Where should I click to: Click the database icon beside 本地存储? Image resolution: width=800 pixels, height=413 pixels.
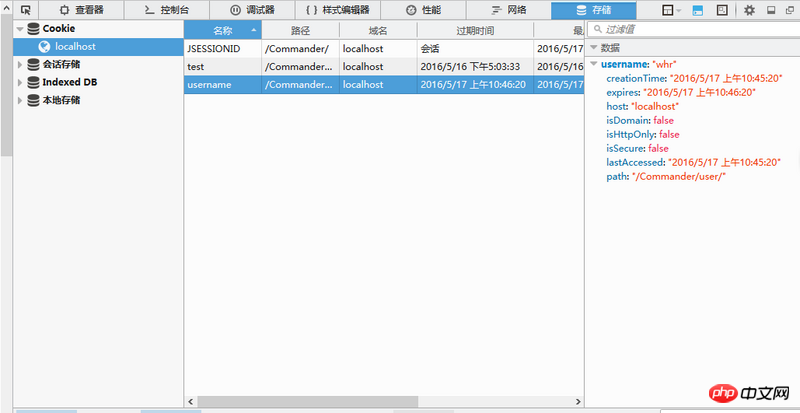(x=34, y=100)
